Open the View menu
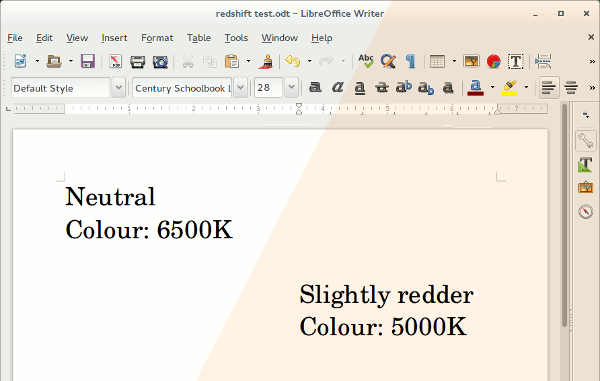This screenshot has height=381, width=600. pyautogui.click(x=77, y=38)
